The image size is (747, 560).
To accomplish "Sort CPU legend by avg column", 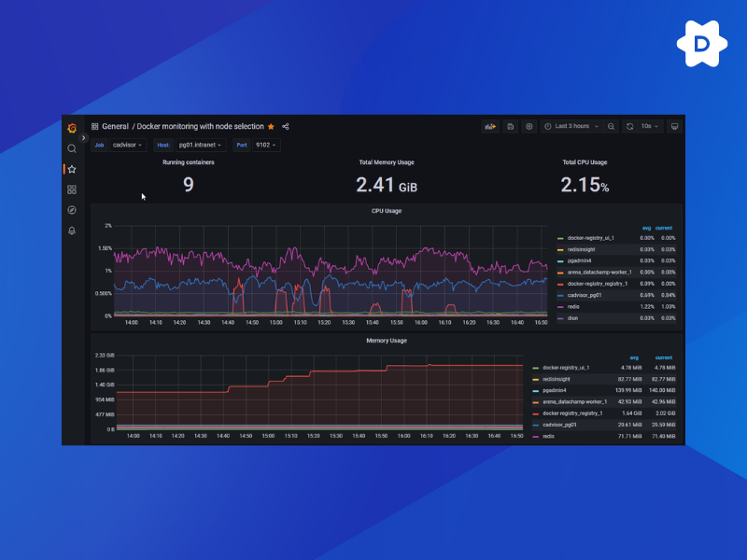I will 646,228.
